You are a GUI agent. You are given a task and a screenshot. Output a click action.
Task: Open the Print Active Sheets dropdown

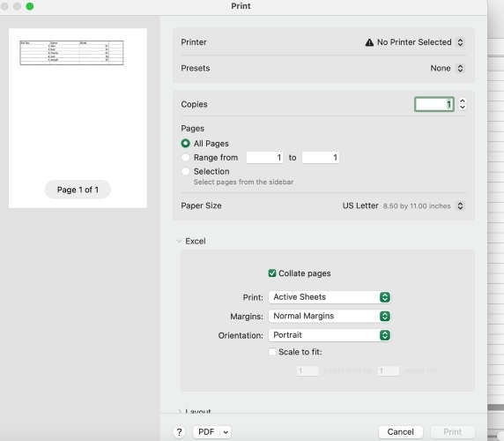click(330, 297)
